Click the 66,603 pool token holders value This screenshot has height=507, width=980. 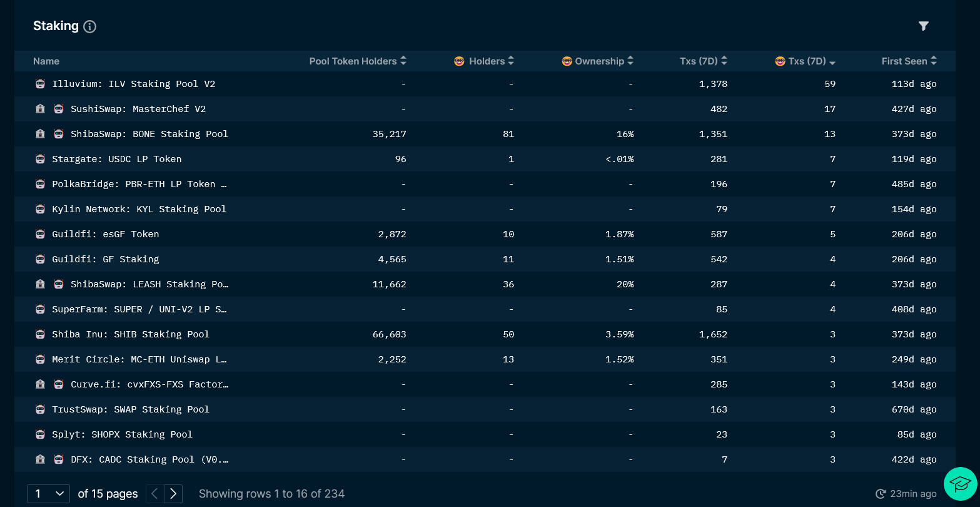coord(390,334)
